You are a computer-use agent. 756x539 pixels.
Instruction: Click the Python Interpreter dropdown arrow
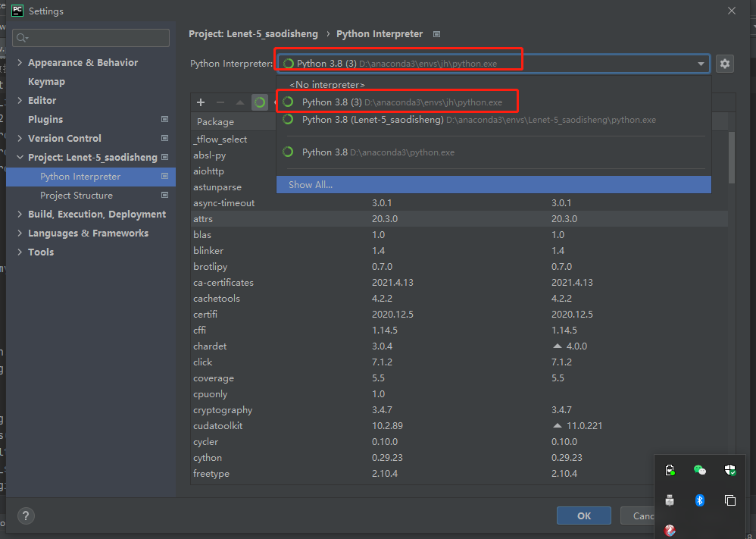click(x=701, y=64)
